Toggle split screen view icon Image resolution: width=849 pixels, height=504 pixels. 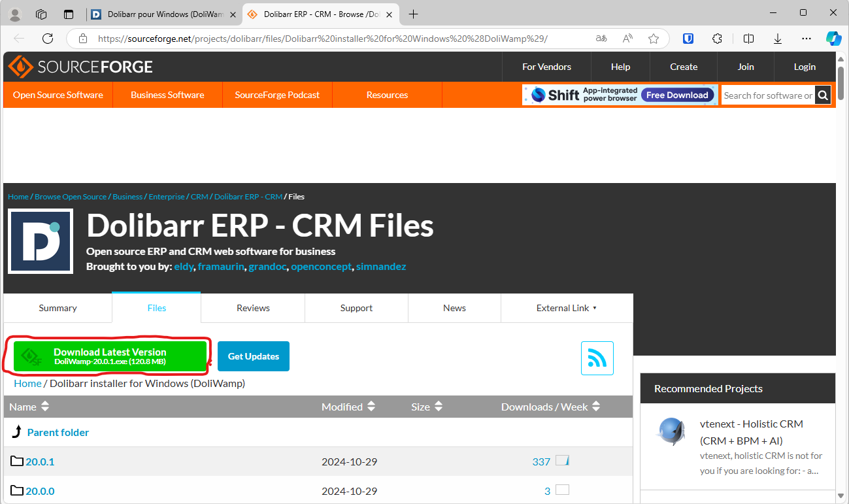[x=749, y=39]
